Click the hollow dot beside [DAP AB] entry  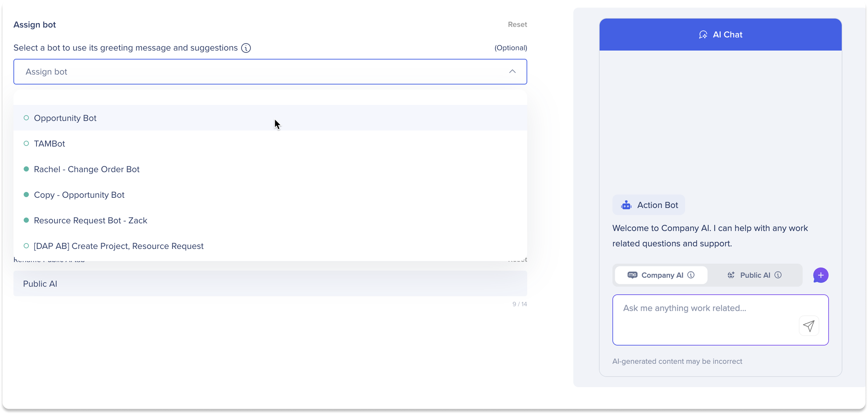click(26, 246)
